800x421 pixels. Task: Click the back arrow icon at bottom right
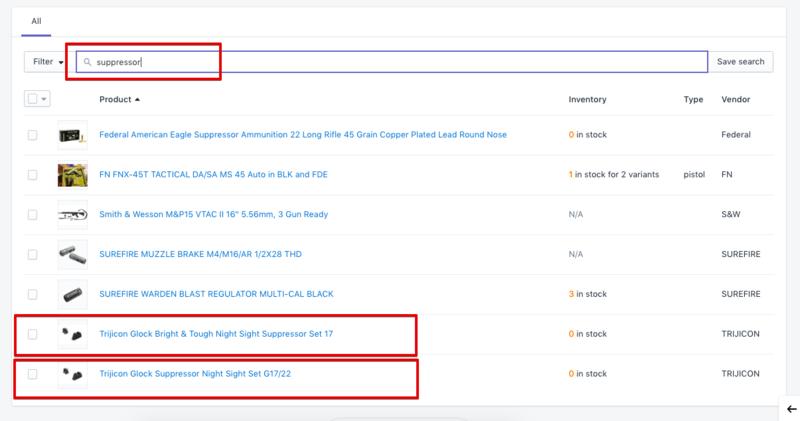pos(791,409)
